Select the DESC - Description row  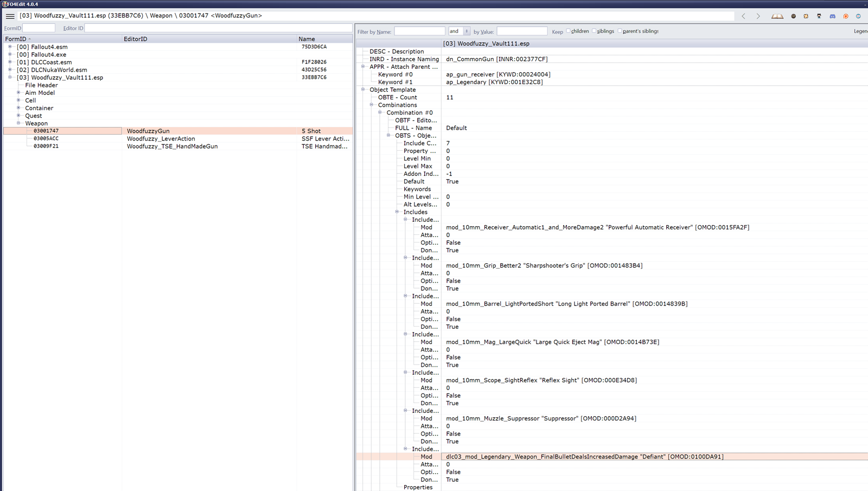tap(397, 52)
